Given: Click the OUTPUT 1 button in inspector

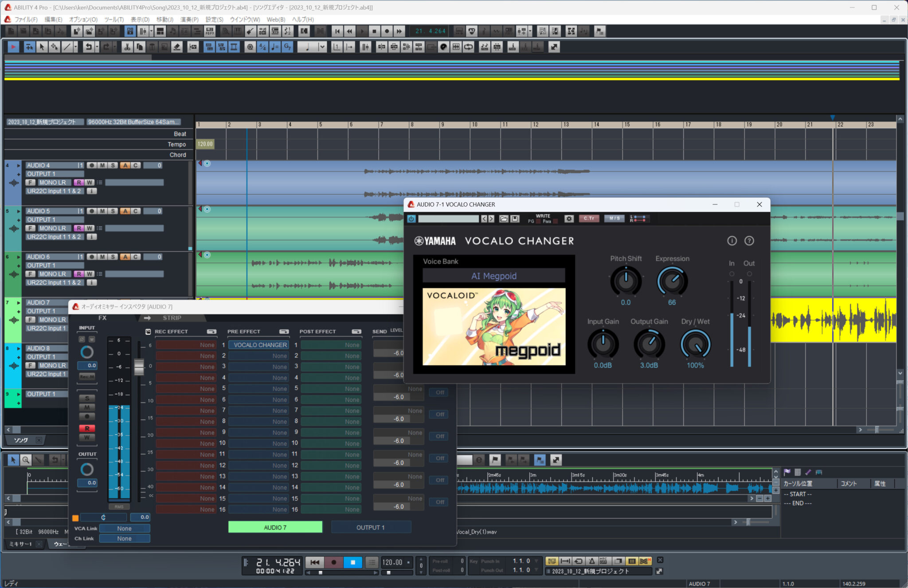Looking at the screenshot, I should (x=371, y=527).
